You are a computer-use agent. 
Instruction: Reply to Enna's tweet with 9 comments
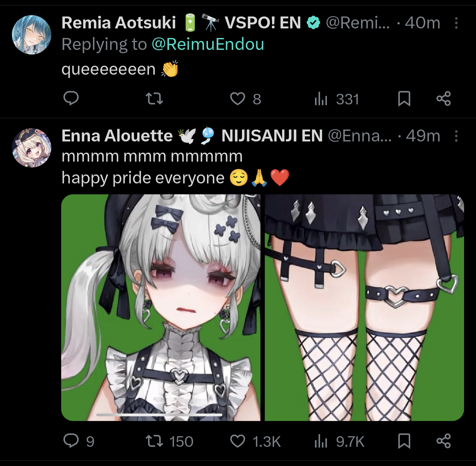pos(79,441)
